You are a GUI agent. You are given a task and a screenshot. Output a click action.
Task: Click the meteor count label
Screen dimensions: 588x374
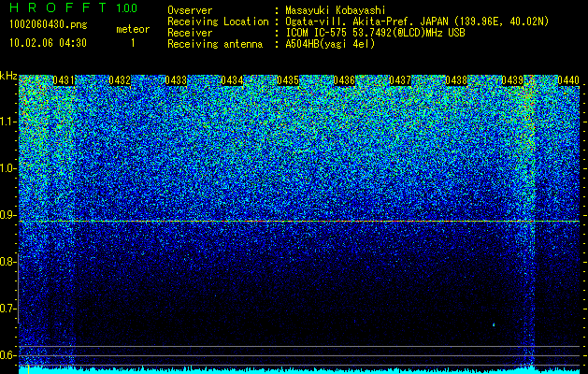click(x=133, y=29)
